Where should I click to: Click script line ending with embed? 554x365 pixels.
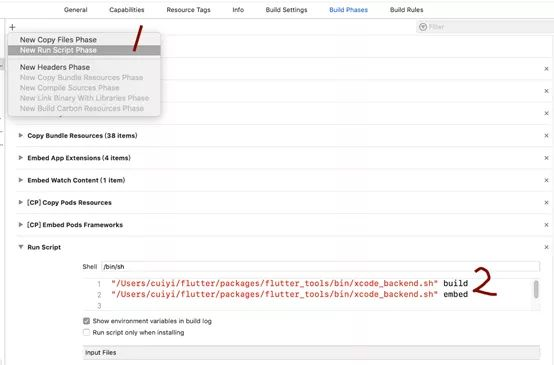click(289, 294)
